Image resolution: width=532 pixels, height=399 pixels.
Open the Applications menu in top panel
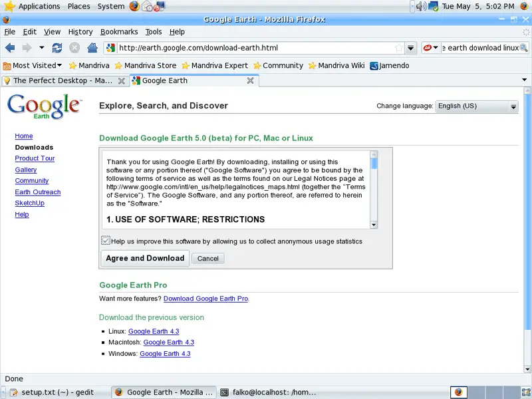39,6
